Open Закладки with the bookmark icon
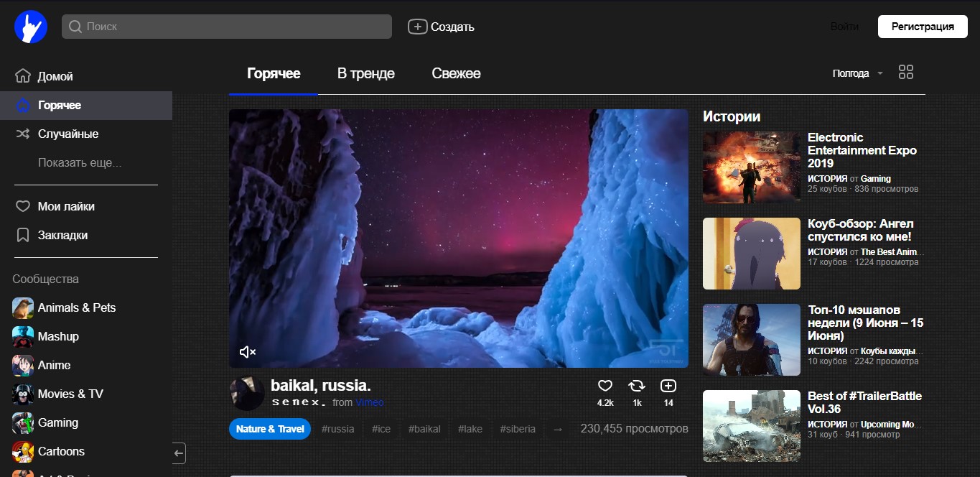This screenshot has height=477, width=980. click(22, 235)
